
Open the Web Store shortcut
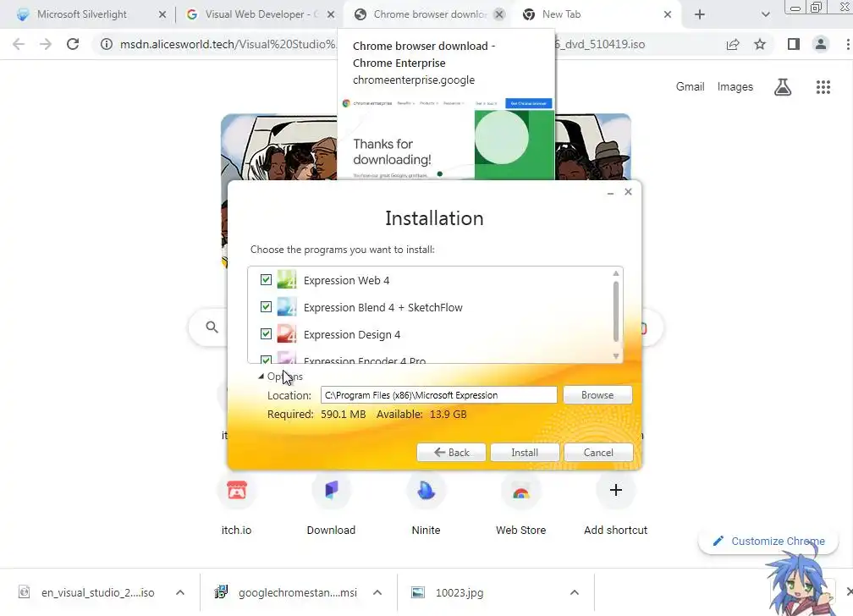520,503
